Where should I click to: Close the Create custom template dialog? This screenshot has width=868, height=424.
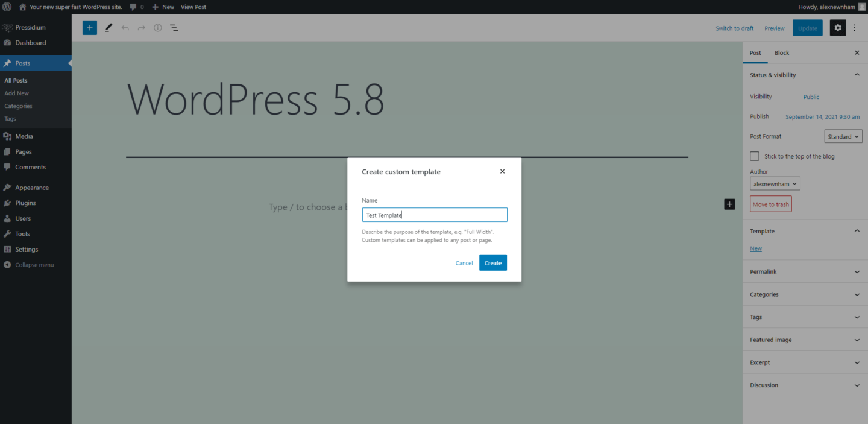502,171
